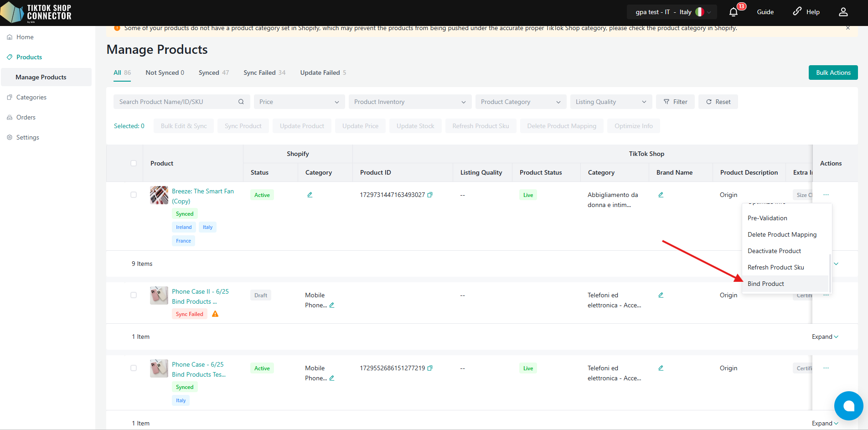Switch to the Sync Failed 34 tab
Screen dimensions: 868x430
click(264, 73)
